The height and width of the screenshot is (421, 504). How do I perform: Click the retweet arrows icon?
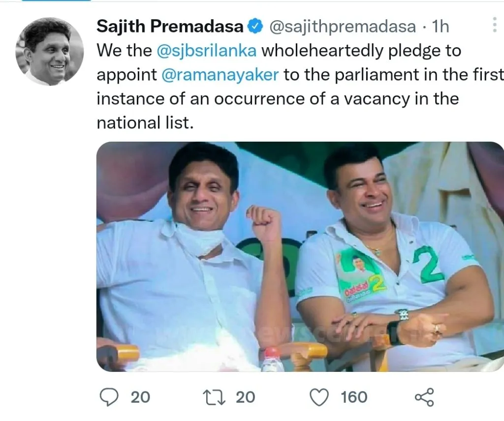(216, 397)
